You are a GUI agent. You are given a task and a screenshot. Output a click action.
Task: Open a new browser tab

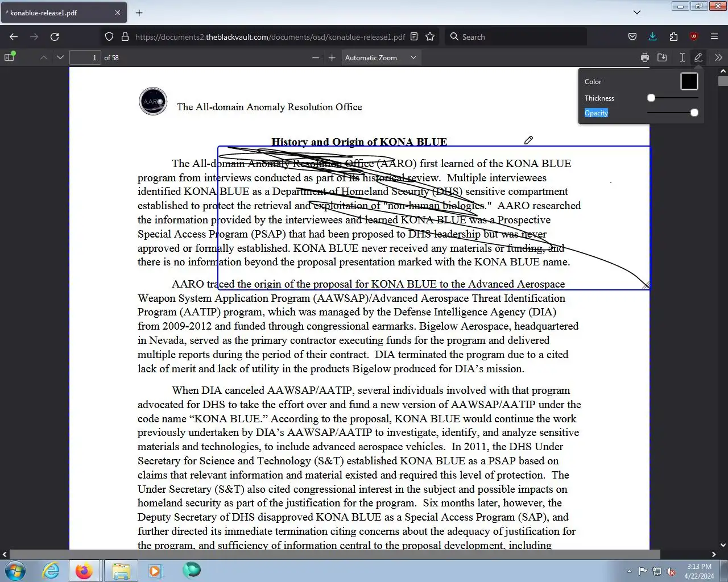point(139,13)
